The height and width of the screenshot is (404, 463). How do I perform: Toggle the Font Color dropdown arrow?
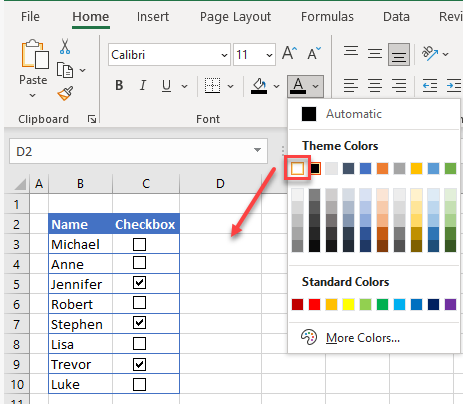(315, 86)
